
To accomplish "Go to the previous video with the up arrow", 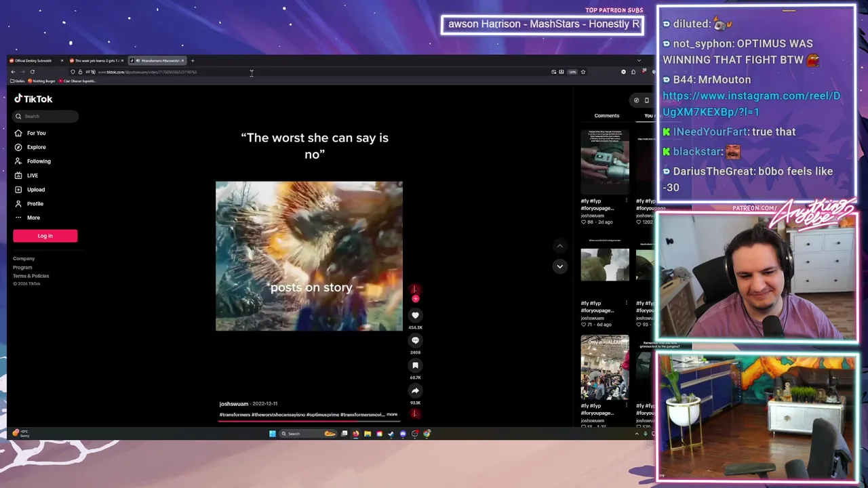I will click(x=559, y=246).
